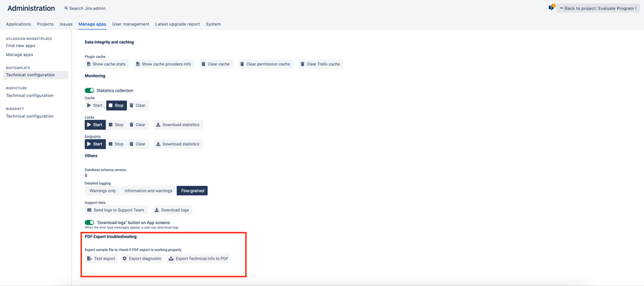The image size is (644, 286).
Task: Open BigPicture Technical configuration
Action: point(30,96)
